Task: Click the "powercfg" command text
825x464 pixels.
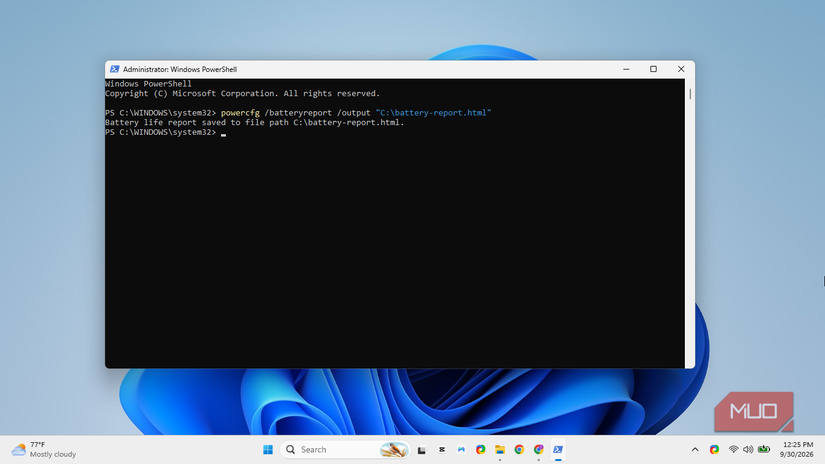Action: tap(240, 113)
